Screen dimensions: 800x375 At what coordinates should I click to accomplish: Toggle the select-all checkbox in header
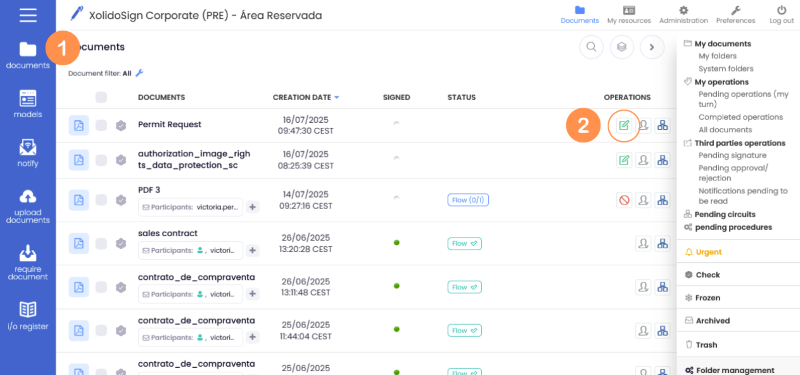click(101, 97)
